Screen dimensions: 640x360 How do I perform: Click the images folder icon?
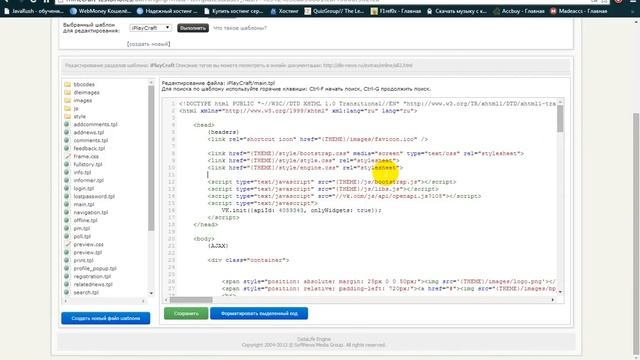(x=67, y=100)
